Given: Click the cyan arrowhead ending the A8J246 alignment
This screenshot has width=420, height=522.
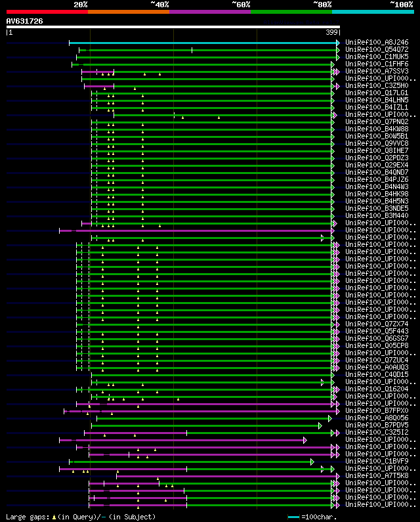Looking at the screenshot, I should (338, 43).
